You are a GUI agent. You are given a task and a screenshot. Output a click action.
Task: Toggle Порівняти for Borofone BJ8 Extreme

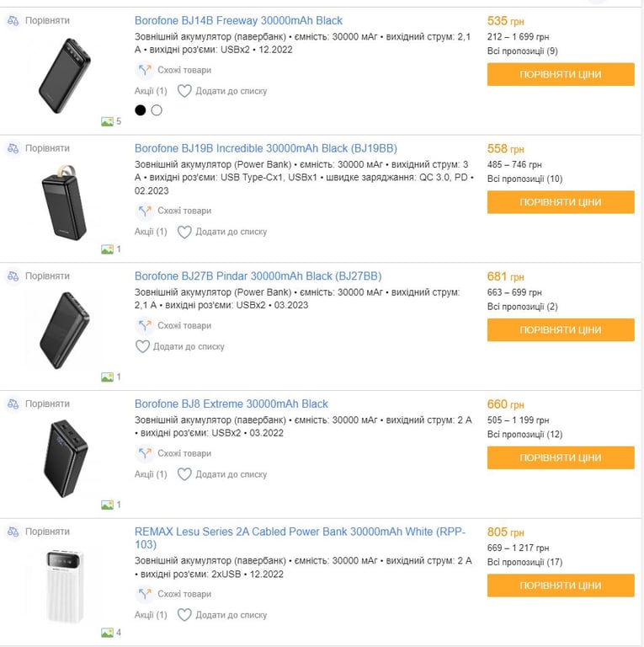[47, 404]
